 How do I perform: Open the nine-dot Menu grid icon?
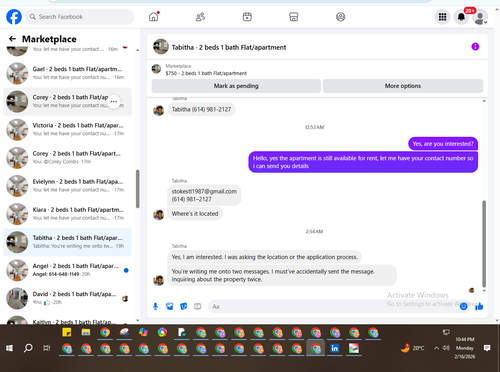pos(442,17)
